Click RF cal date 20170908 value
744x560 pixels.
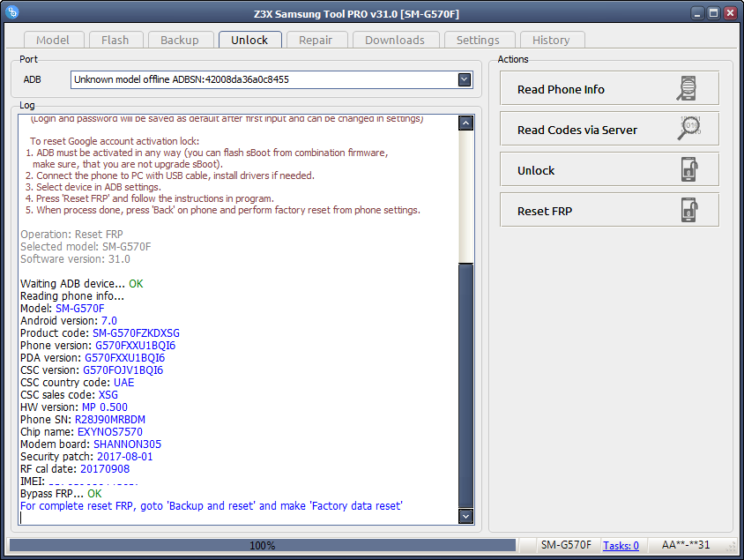pos(105,469)
